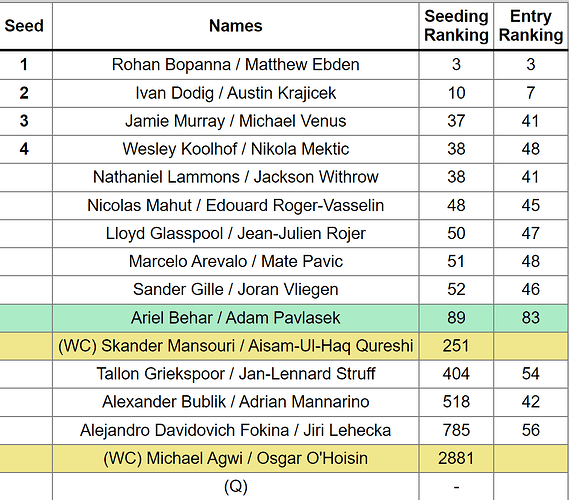Click the Marcelo Arevalo / Mate Pavic cell
Viewport: 569px width, 500px height.
[236, 262]
